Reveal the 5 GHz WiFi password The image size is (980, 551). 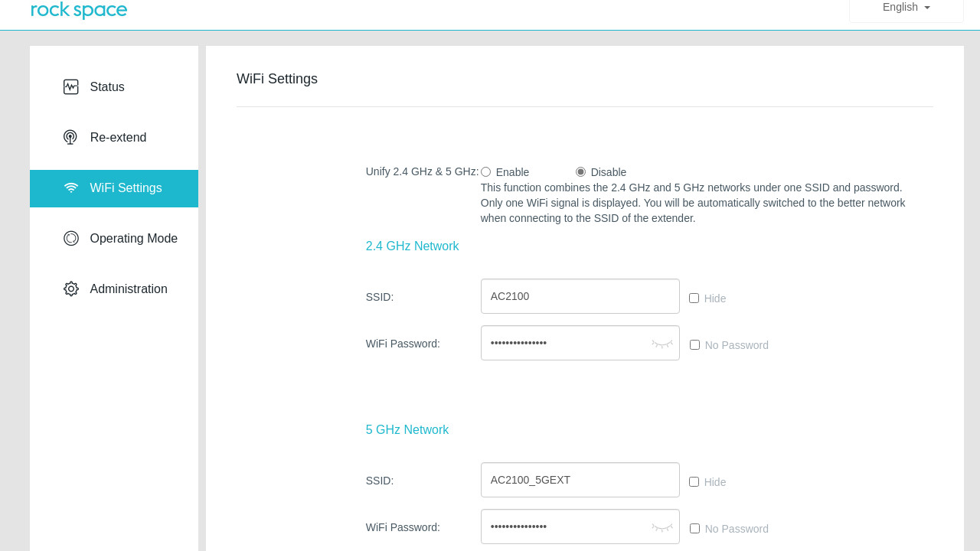pos(661,527)
